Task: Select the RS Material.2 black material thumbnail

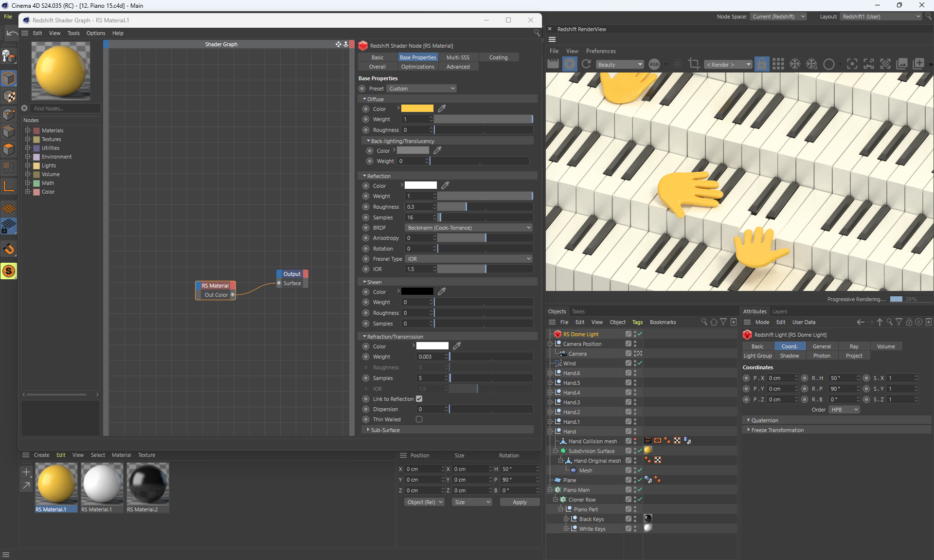Action: (x=147, y=483)
